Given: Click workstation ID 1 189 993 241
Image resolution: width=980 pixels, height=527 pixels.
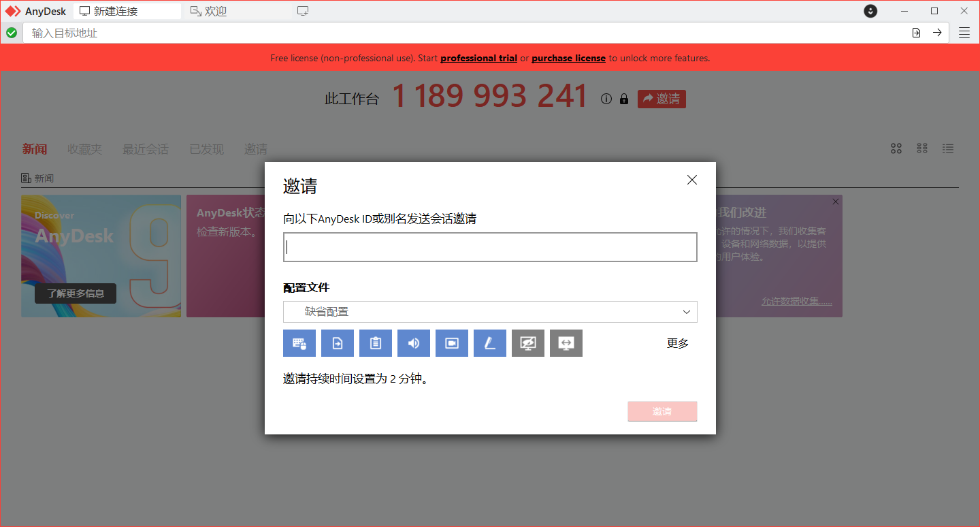Looking at the screenshot, I should (x=489, y=96).
